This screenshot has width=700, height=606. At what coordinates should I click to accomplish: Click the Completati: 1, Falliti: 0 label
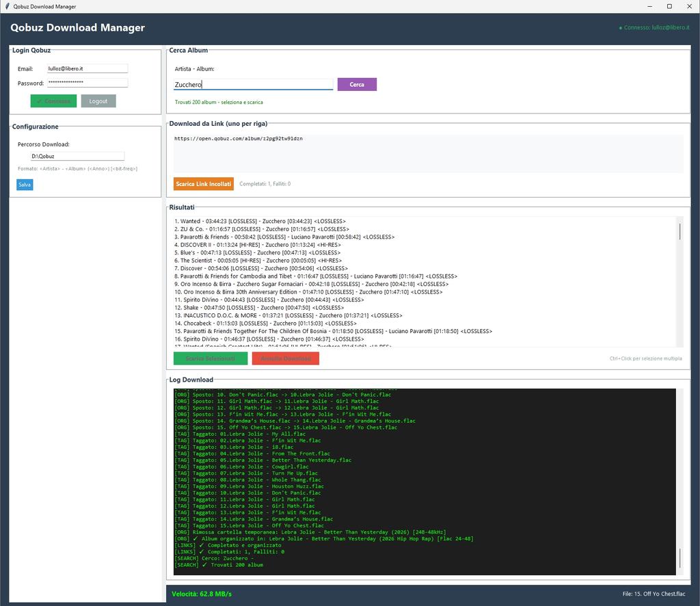point(265,183)
